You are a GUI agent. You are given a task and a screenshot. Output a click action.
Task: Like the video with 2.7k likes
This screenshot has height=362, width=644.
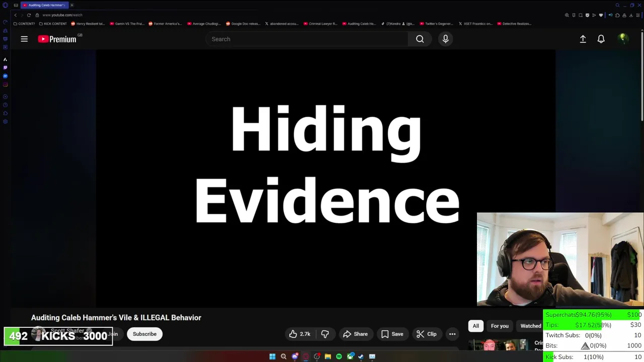(299, 334)
